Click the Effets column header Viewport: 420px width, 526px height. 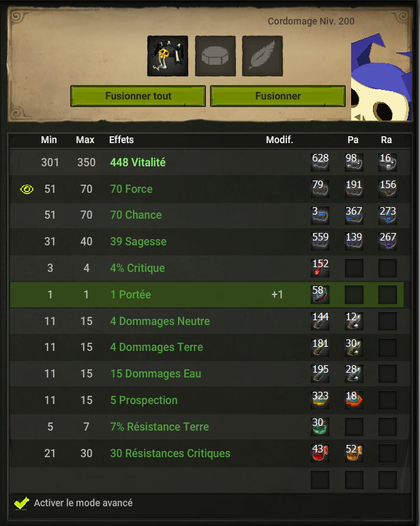pos(121,140)
